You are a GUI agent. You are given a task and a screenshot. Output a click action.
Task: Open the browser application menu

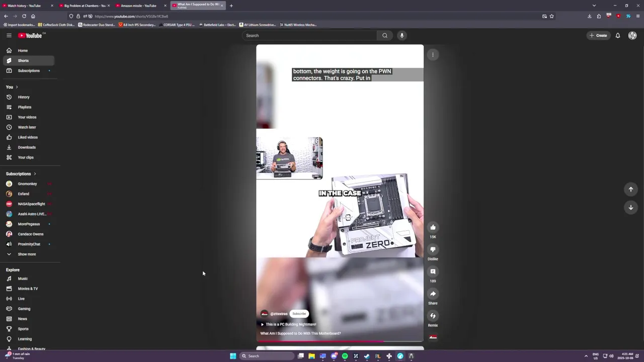pos(638,16)
